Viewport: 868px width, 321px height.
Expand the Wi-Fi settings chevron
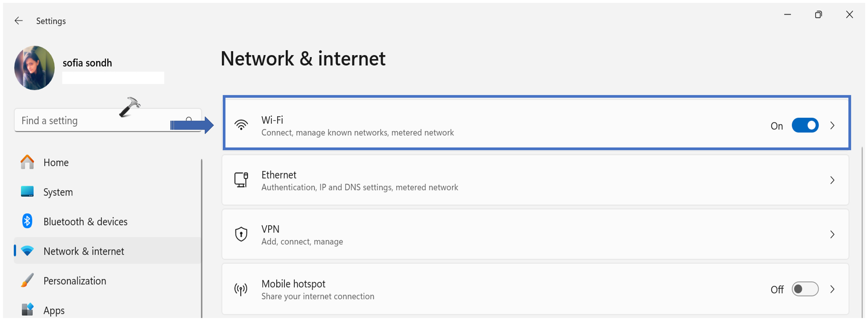tap(832, 125)
